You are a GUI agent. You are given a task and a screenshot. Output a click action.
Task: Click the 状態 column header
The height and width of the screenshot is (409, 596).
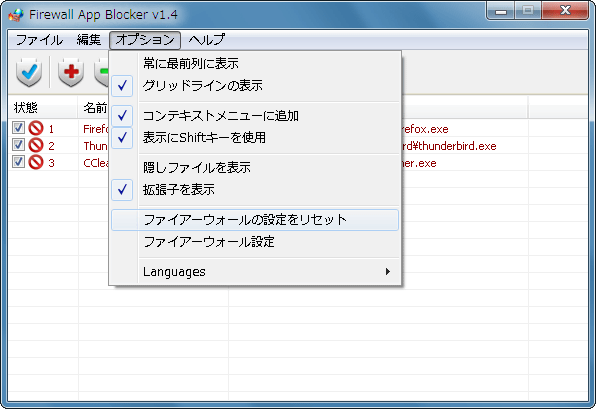click(43, 108)
